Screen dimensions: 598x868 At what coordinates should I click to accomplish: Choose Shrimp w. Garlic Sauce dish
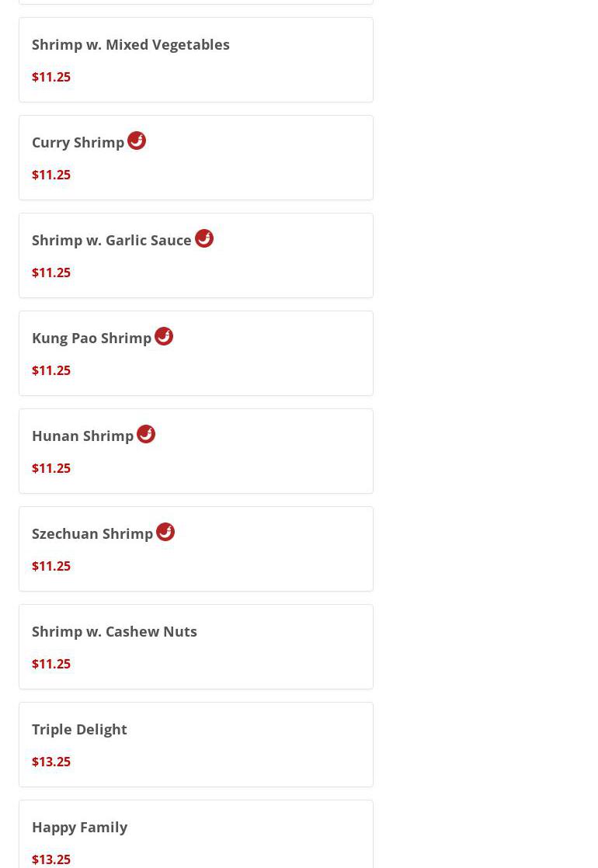tap(112, 241)
